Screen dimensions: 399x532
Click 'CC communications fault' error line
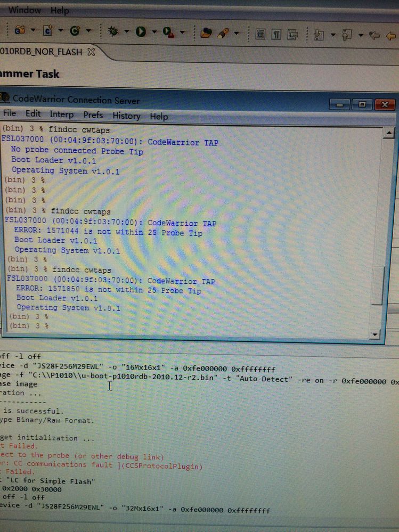click(101, 465)
